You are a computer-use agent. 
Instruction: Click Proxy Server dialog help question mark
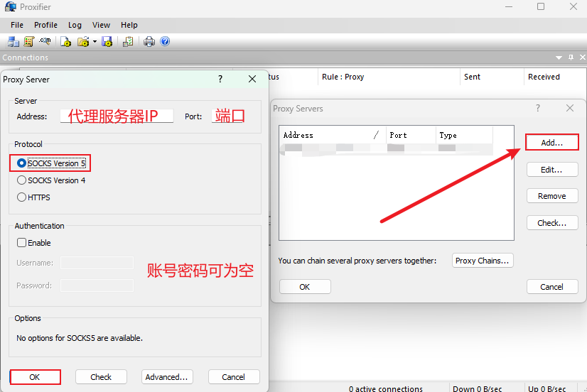point(220,79)
